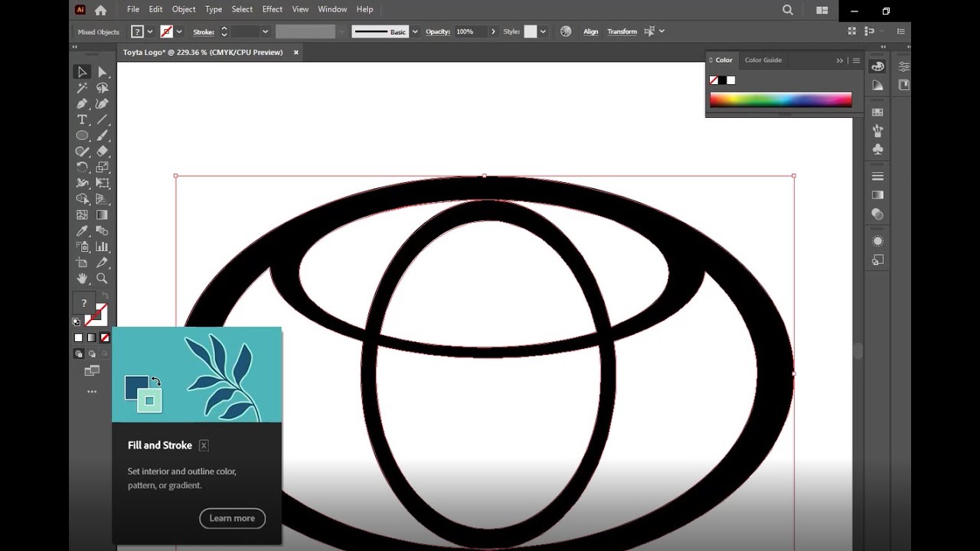
Task: Click the Opacity 100% field
Action: pos(470,31)
